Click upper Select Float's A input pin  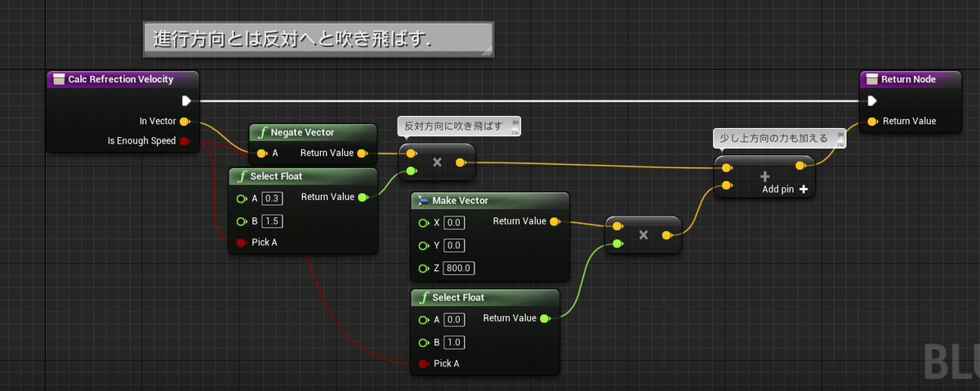pyautogui.click(x=241, y=198)
